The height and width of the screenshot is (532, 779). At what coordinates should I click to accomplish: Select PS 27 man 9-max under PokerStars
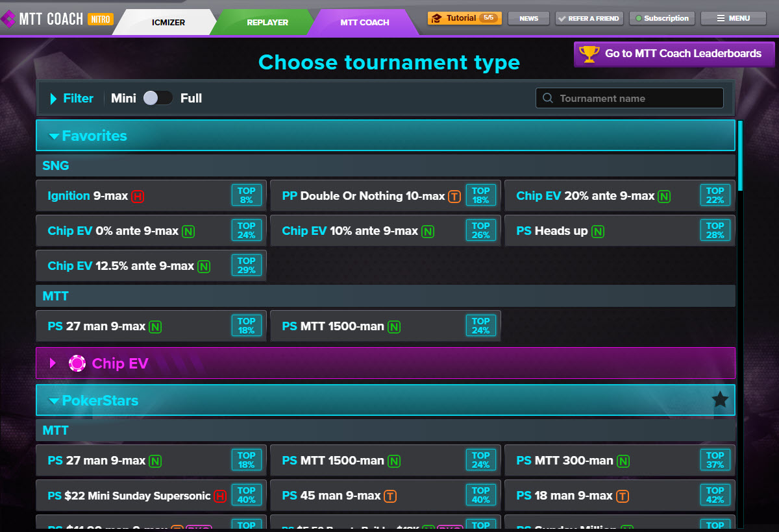151,460
